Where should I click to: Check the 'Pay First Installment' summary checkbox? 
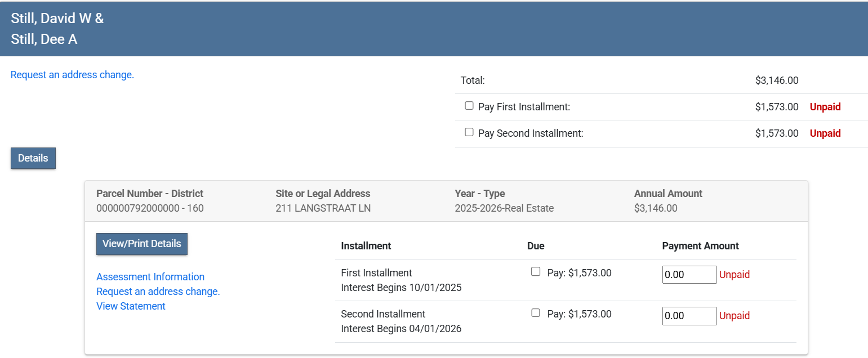(x=469, y=106)
